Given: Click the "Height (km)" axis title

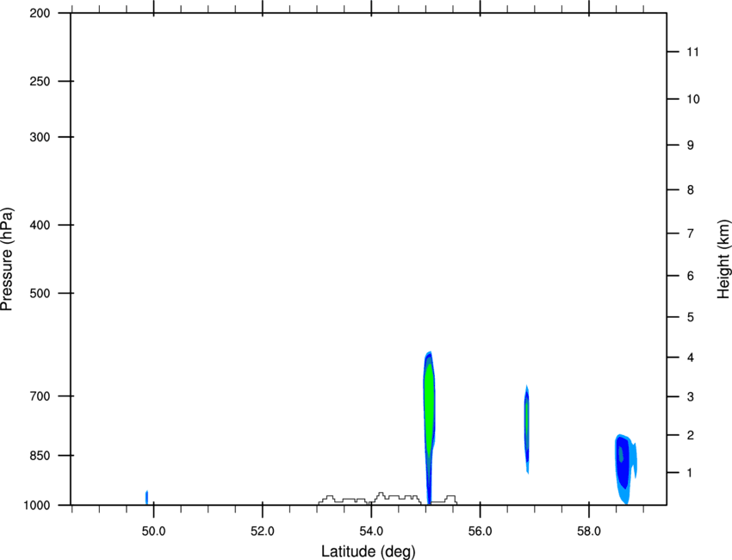Looking at the screenshot, I should click(723, 259).
